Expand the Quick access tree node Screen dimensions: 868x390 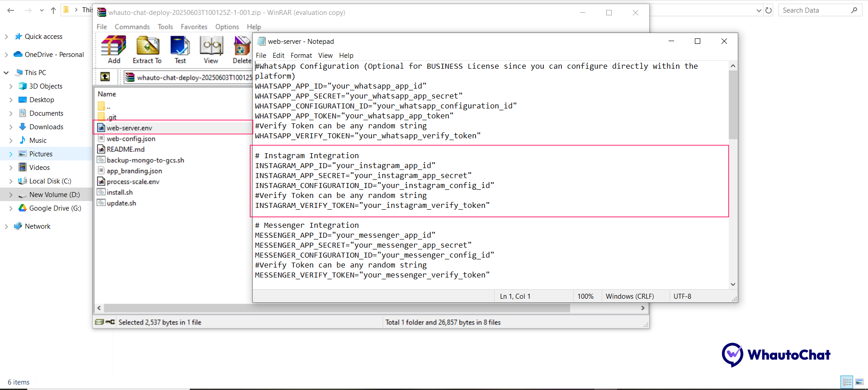[6, 37]
